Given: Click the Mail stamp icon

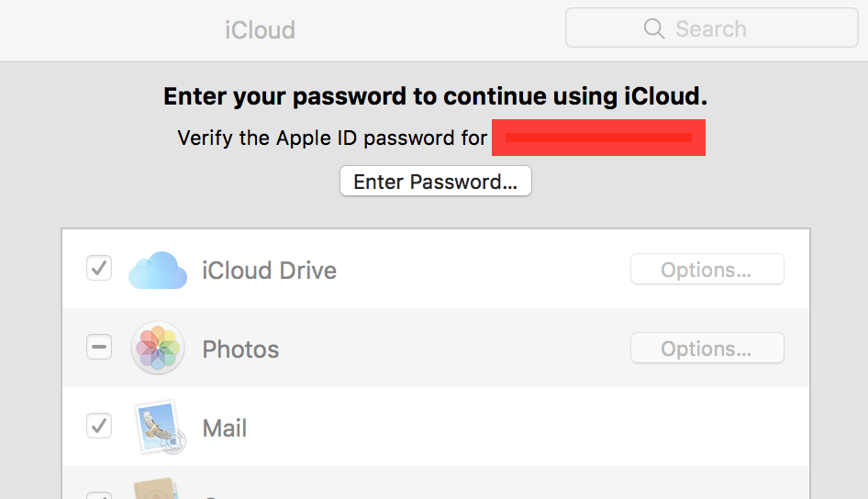Looking at the screenshot, I should [x=160, y=427].
